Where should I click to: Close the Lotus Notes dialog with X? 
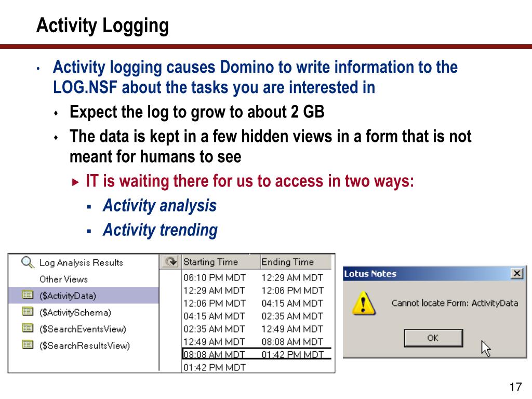517,273
